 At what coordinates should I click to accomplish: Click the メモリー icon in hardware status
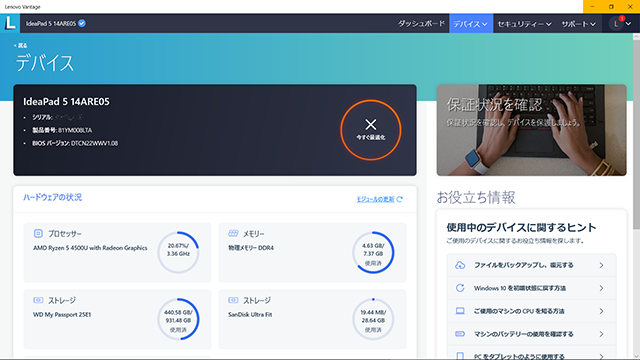pyautogui.click(x=233, y=233)
